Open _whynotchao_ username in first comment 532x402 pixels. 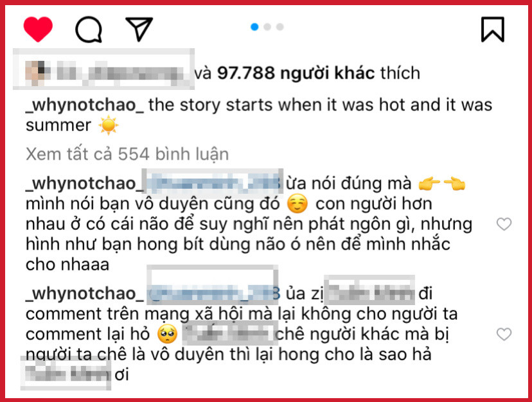(85, 184)
